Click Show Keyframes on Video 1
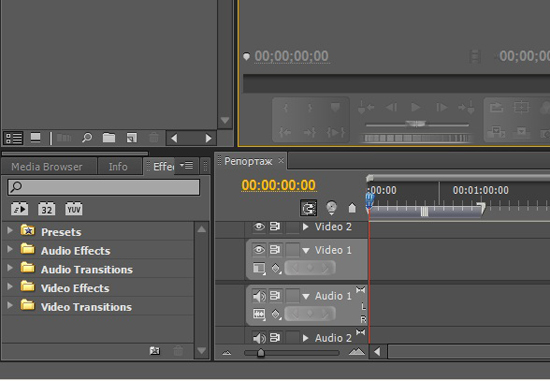This screenshot has height=381, width=550. 276,269
